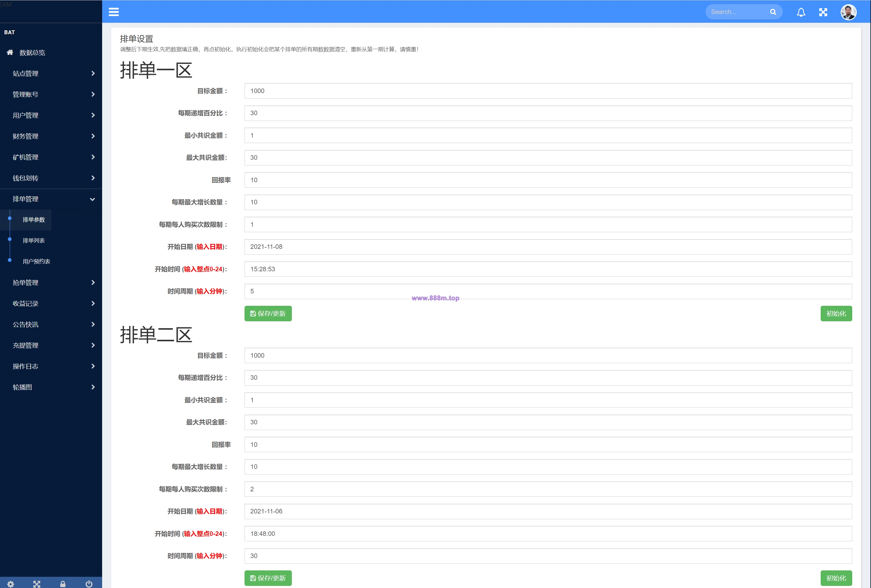This screenshot has height=588, width=871.
Task: Click 时间周期 field in 排单二区
Action: pyautogui.click(x=548, y=556)
